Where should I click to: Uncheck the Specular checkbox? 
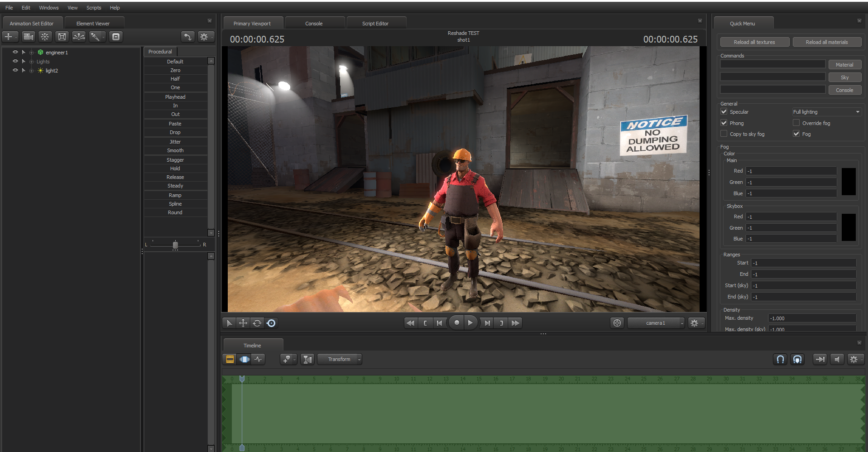724,111
